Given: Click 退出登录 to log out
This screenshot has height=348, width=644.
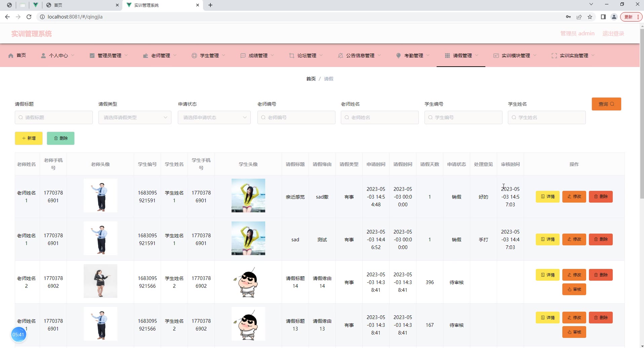Looking at the screenshot, I should pos(613,34).
